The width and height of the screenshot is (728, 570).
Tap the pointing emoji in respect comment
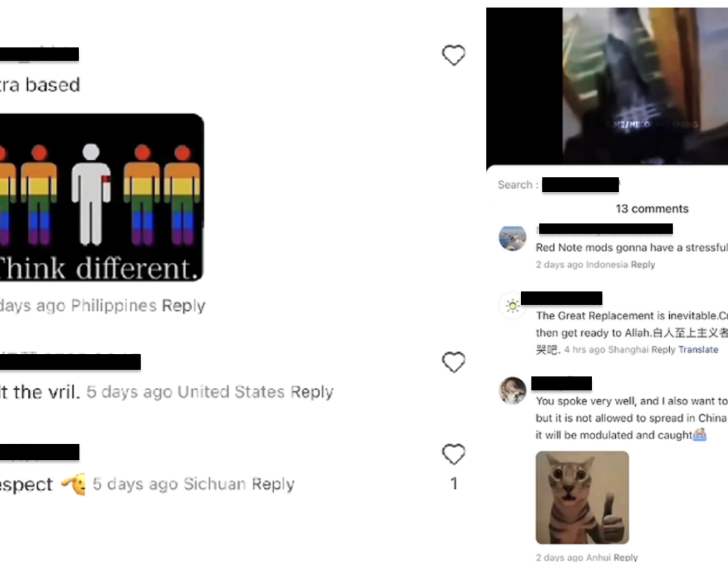73,484
